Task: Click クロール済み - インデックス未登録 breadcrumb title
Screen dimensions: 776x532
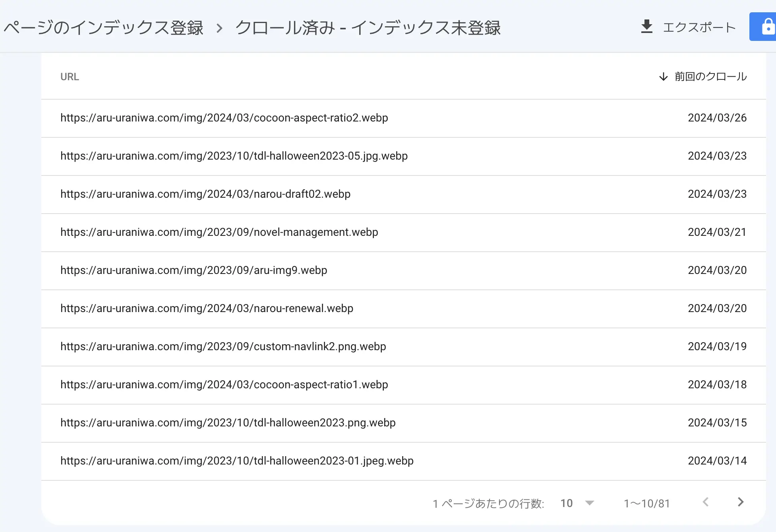Action: click(x=368, y=28)
